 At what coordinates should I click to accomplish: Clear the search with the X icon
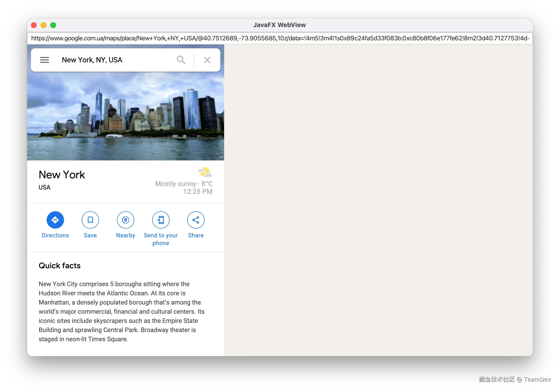pyautogui.click(x=207, y=60)
